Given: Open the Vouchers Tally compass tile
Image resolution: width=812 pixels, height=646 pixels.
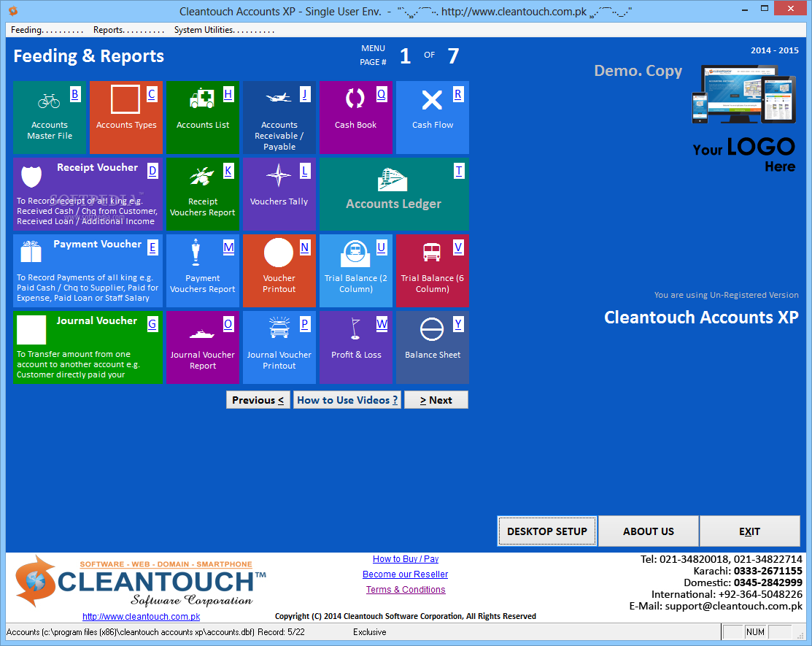Looking at the screenshot, I should tap(279, 193).
